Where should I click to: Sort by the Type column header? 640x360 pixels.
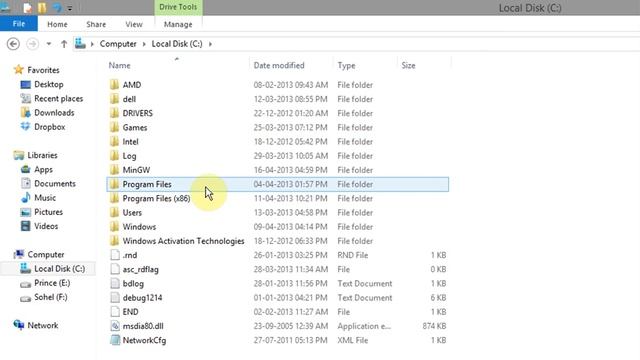346,65
